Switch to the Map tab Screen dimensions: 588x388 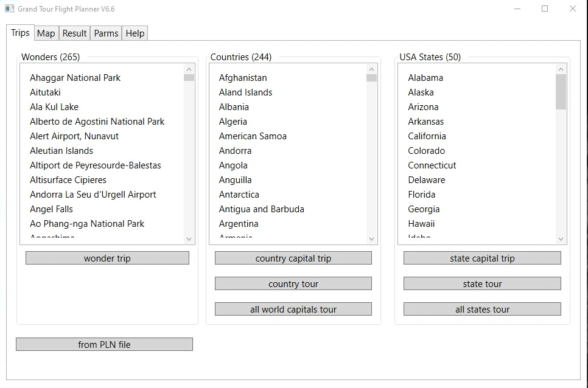tap(46, 33)
